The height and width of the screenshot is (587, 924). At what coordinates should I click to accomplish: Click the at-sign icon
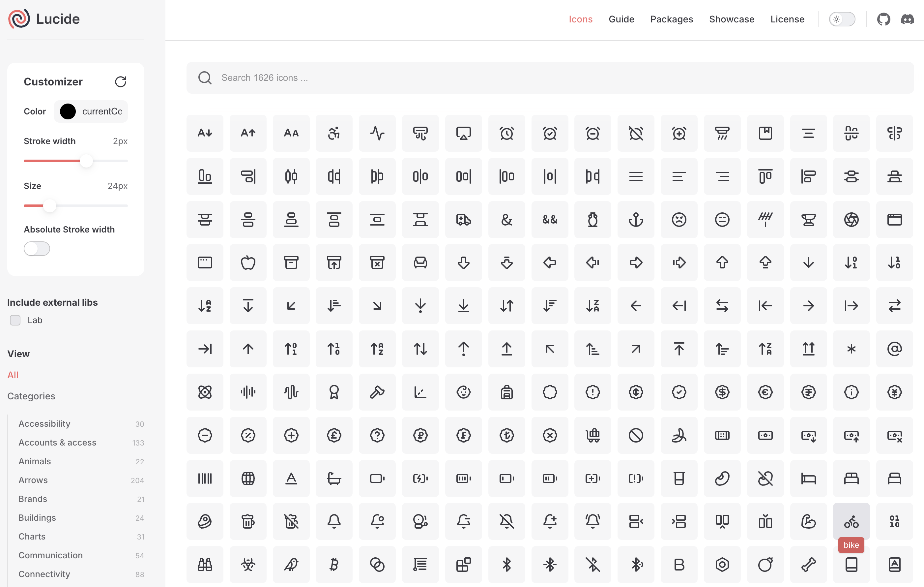(894, 349)
